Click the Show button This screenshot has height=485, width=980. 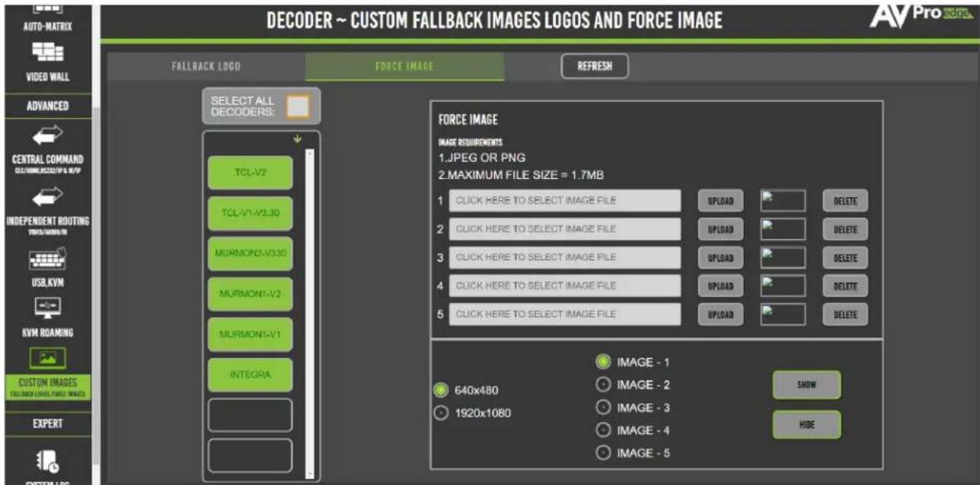point(806,384)
